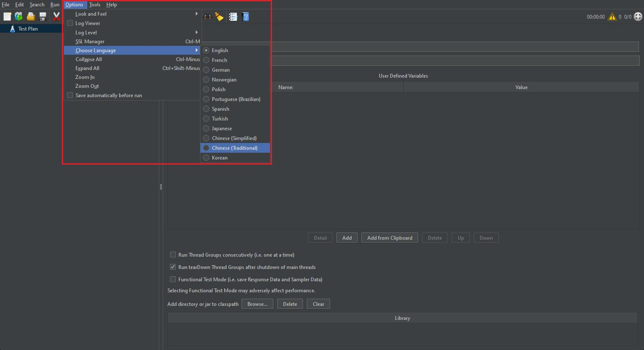Viewport: 644px width, 350px height.
Task: Open the Templates toolbar icon
Action: click(x=19, y=17)
